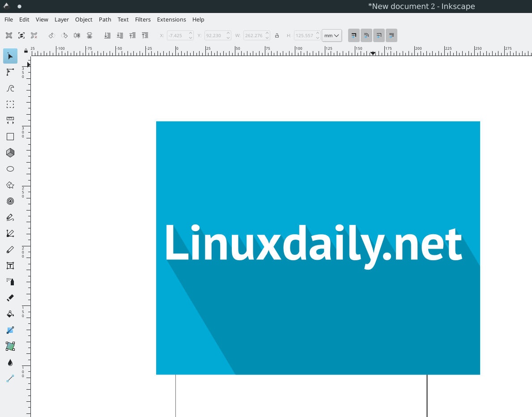Image resolution: width=532 pixels, height=417 pixels.
Task: Click the X coordinate input field
Action: coord(179,35)
